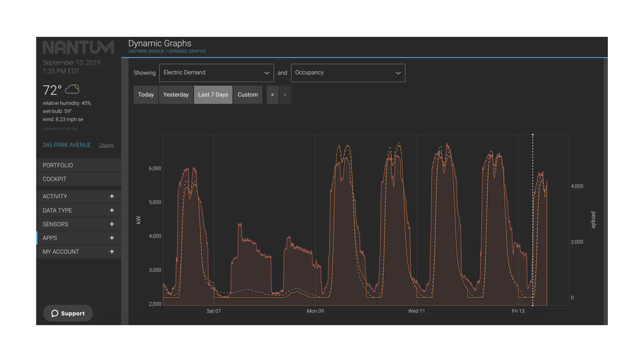Click the 5,000 kW axis value

click(155, 202)
